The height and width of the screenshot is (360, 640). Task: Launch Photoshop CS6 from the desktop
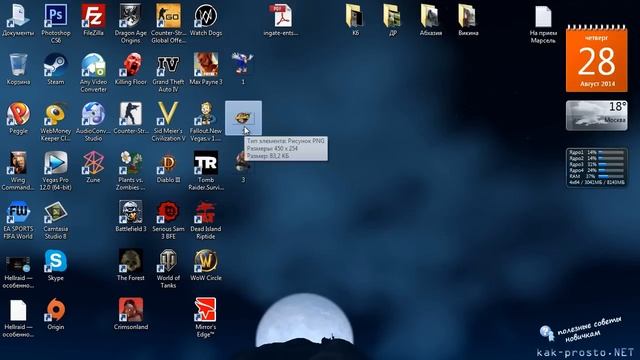click(56, 16)
